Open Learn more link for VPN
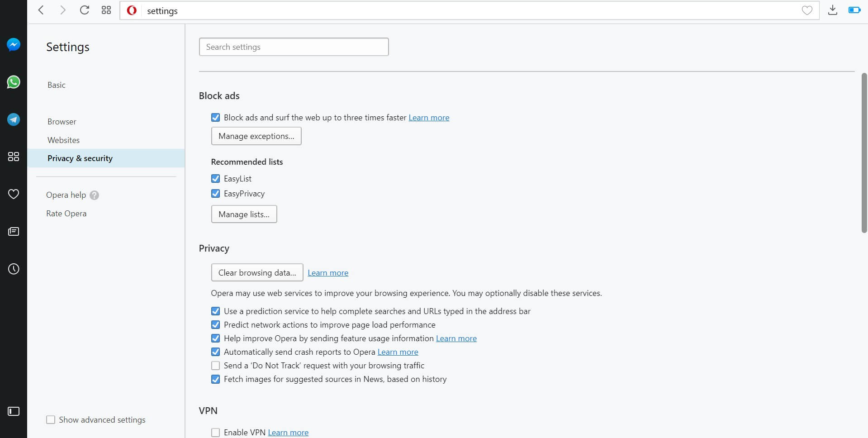The height and width of the screenshot is (438, 868). [288, 433]
